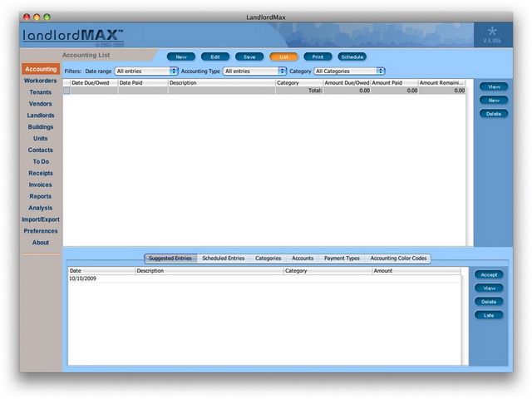Open the Categories tab
The image size is (532, 399).
268,259
